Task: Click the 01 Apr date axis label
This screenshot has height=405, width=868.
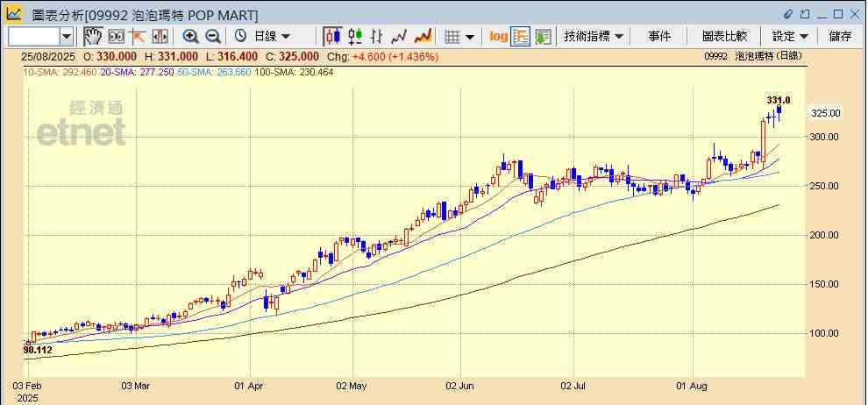Action: (250, 387)
